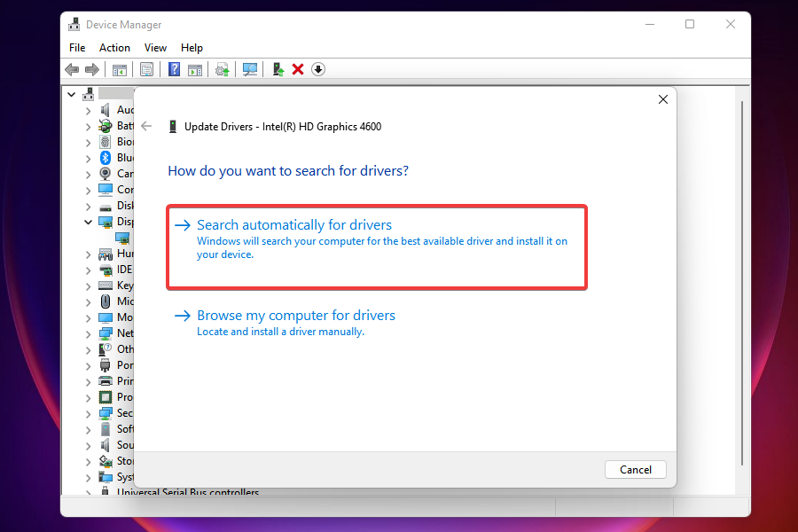This screenshot has height=532, width=798.
Task: Expand the Cameras tree node
Action: [x=88, y=174]
